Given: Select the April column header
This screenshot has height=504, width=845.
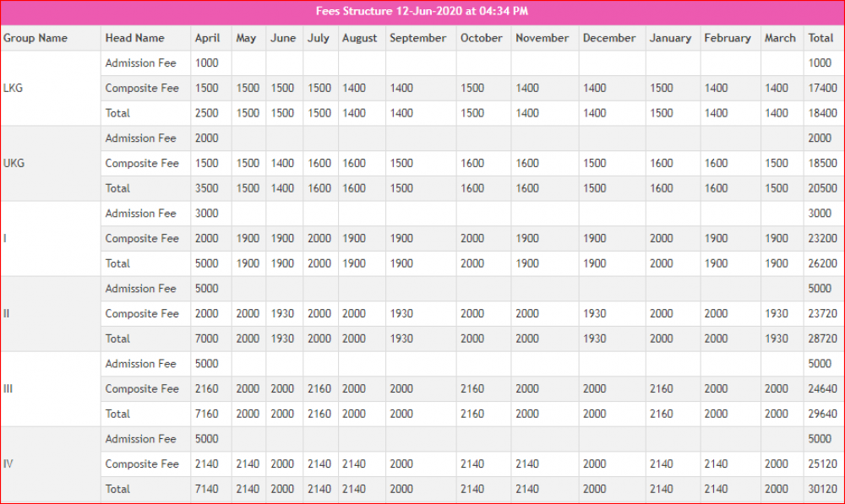Looking at the screenshot, I should [x=207, y=38].
